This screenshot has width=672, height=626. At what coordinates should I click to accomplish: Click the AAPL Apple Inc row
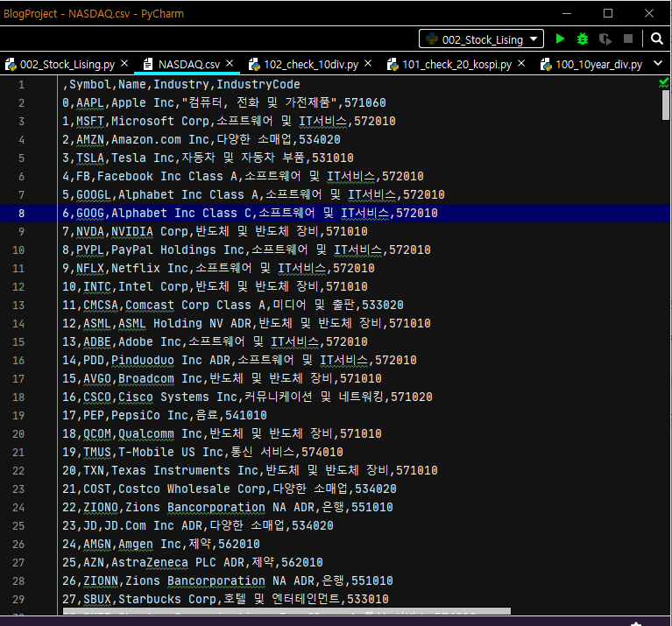click(224, 102)
